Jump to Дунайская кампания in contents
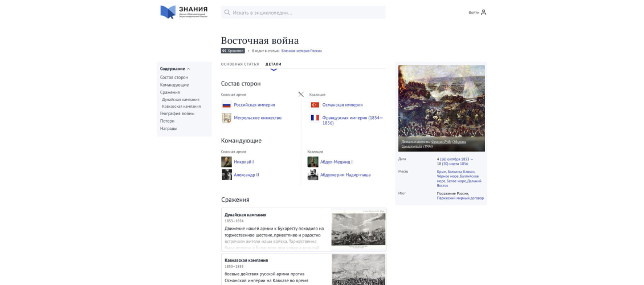Image resolution: width=644 pixels, height=285 pixels. coord(181,99)
